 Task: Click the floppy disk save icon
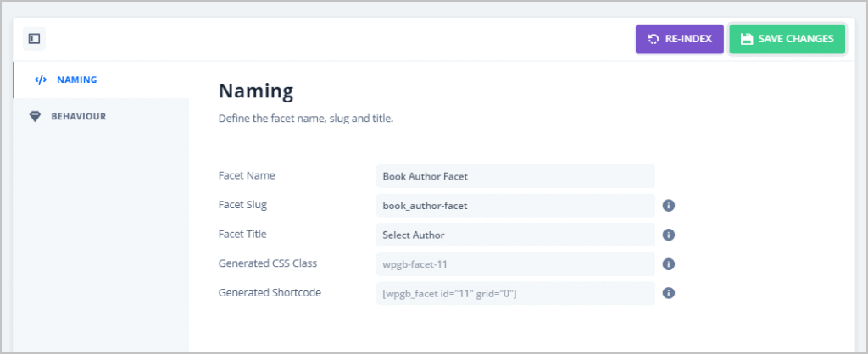[747, 39]
